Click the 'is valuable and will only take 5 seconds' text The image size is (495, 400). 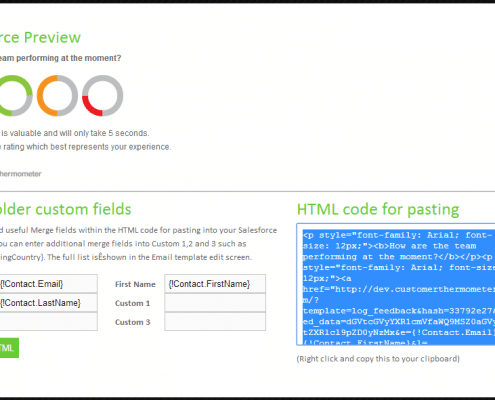(x=75, y=133)
